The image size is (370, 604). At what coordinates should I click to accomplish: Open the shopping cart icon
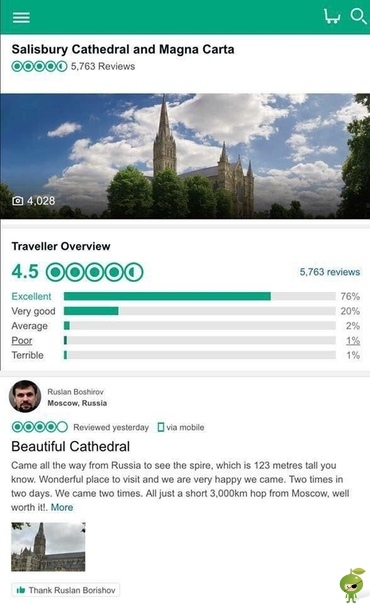tap(332, 16)
